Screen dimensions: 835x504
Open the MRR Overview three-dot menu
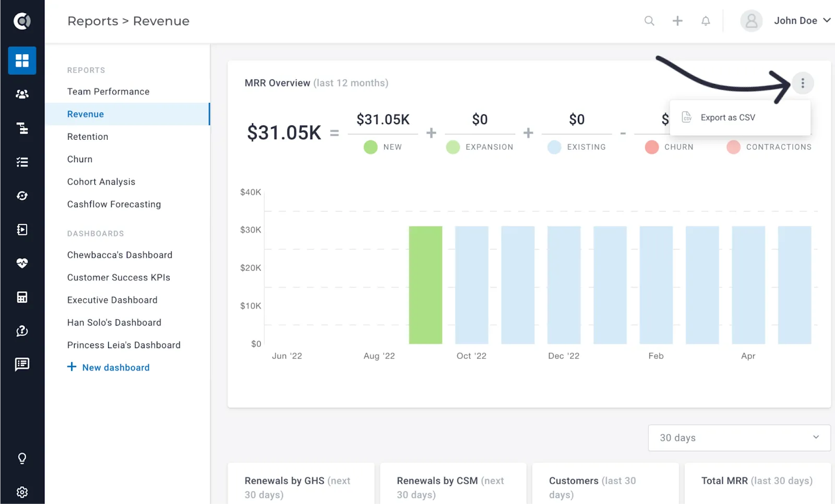pyautogui.click(x=803, y=83)
